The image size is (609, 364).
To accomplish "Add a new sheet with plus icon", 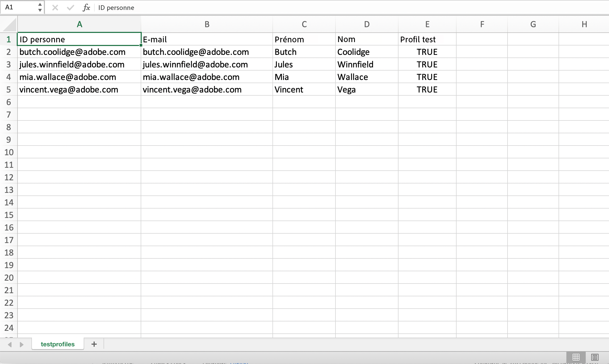I will [94, 344].
